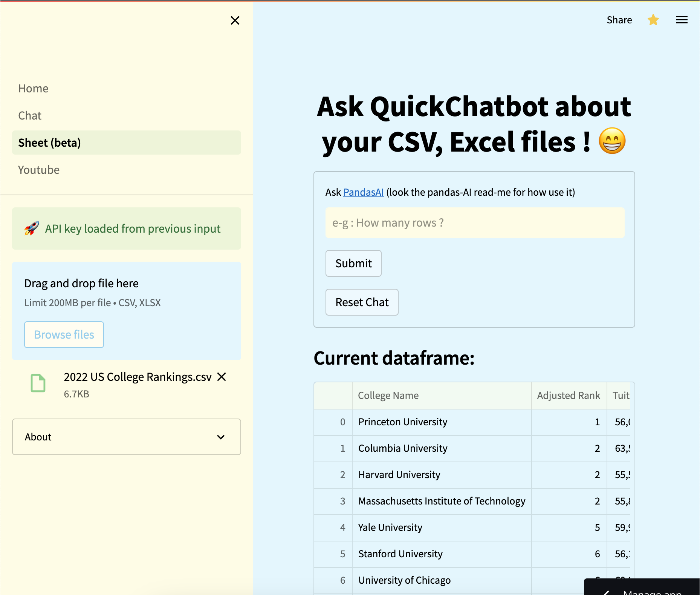Click the Adjusted Rank column header

(x=569, y=396)
